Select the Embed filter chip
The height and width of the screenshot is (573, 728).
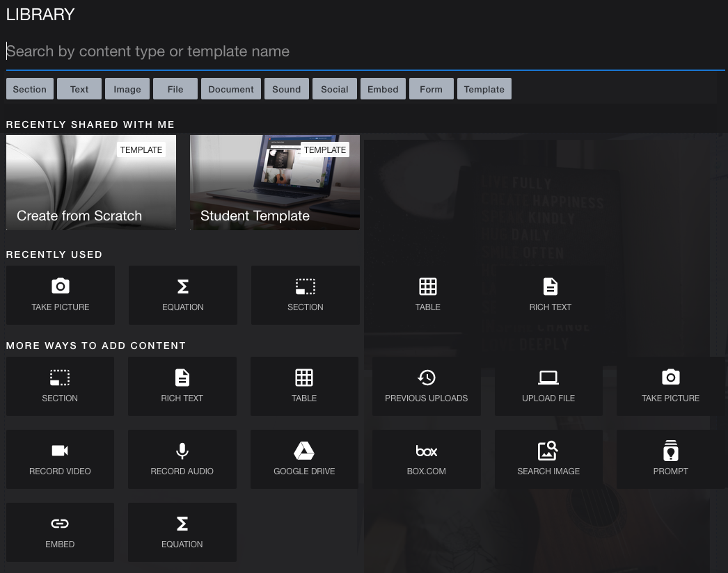pos(383,88)
